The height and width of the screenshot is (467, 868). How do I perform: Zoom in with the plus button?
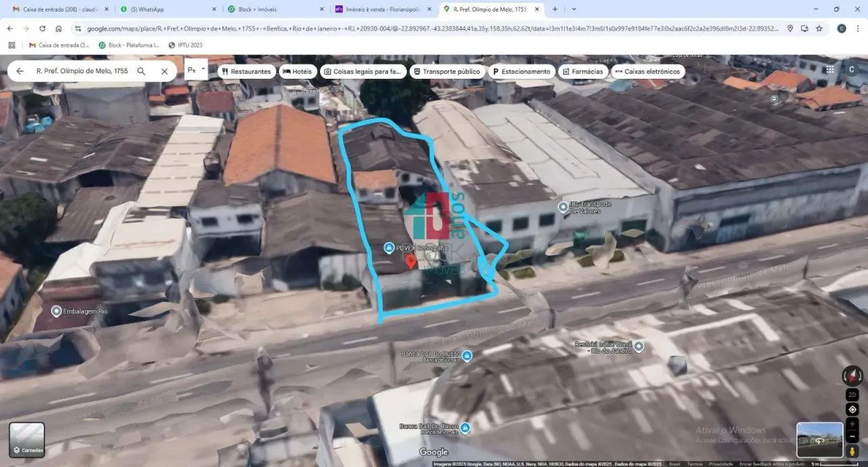pos(852,424)
